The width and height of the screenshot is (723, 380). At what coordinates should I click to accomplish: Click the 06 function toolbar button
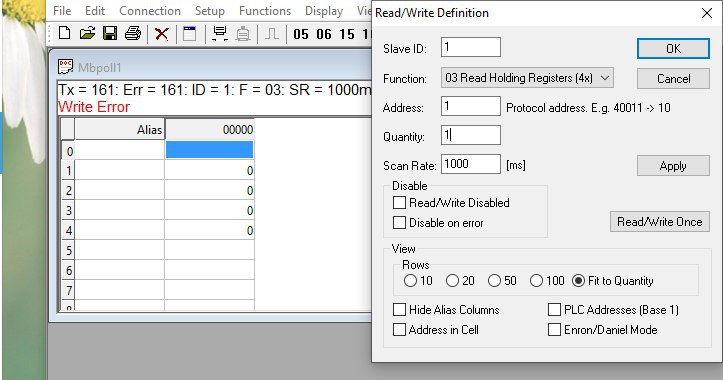[324, 34]
